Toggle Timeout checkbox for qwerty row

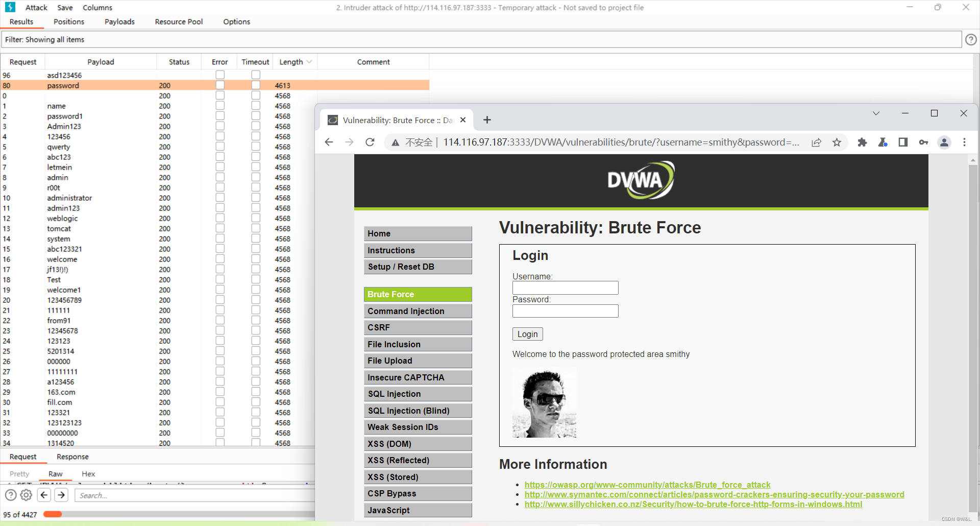click(x=256, y=147)
